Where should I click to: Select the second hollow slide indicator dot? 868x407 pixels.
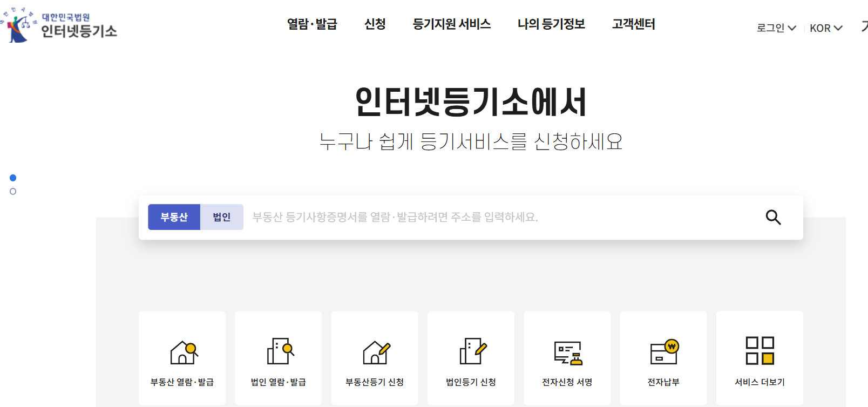point(13,192)
